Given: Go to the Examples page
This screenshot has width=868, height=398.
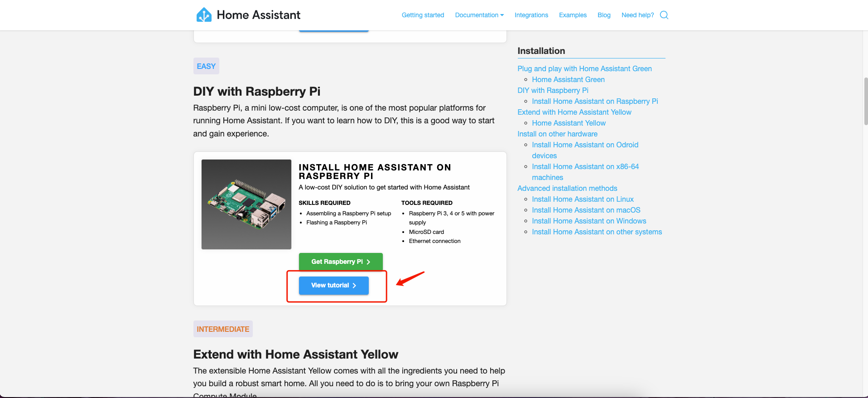Looking at the screenshot, I should click(x=573, y=15).
